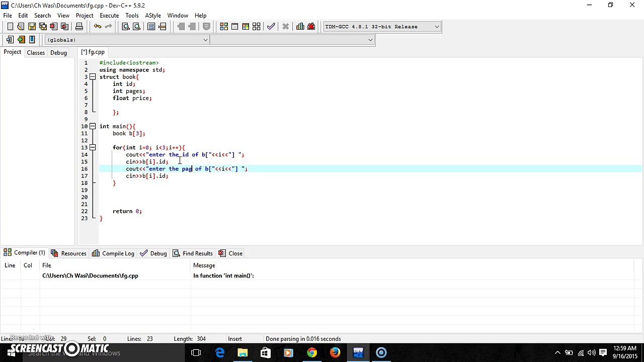Open the empty function list dropdown beside globals
Screen dimensions: 644x362
[x=292, y=40]
